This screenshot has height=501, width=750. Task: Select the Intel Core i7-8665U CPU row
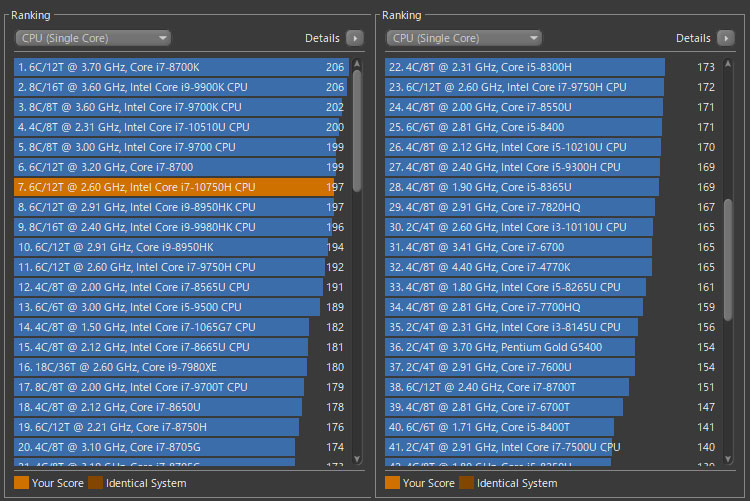181,347
